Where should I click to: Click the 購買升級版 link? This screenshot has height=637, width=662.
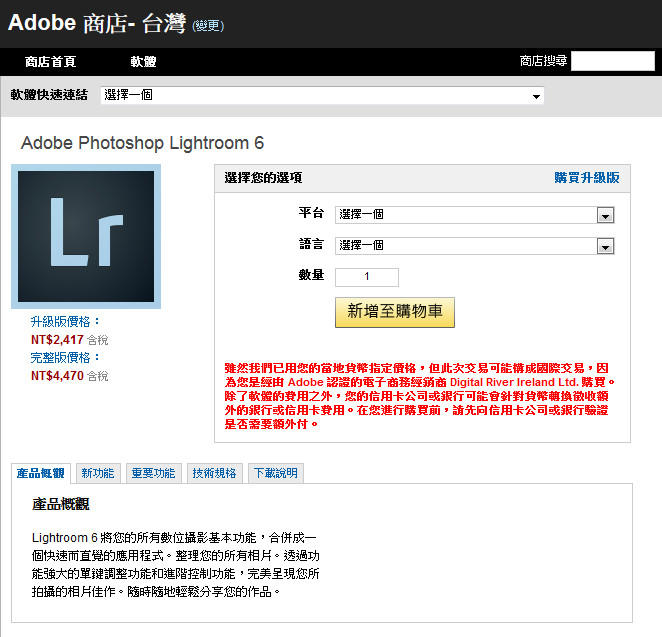[587, 178]
